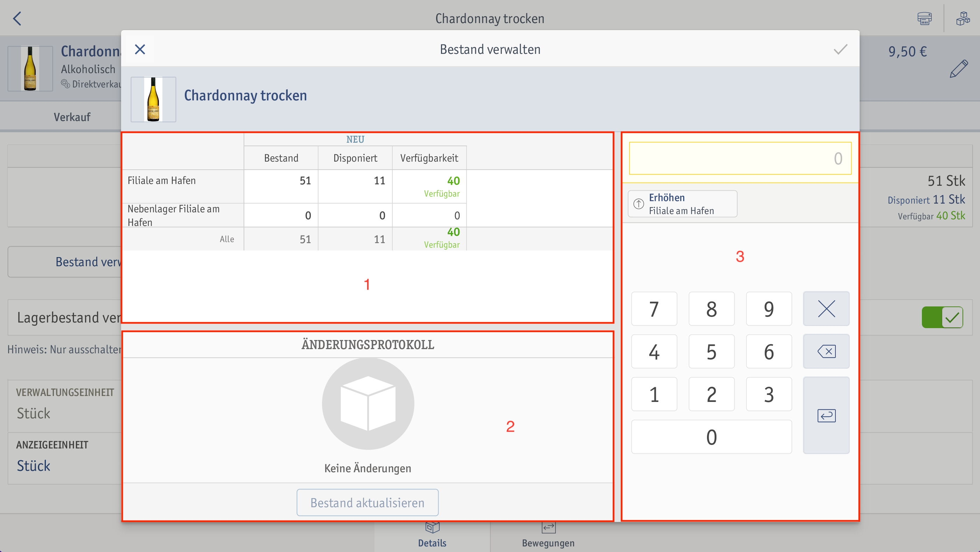Tap keypad digit 5
This screenshot has height=552, width=980.
click(x=712, y=351)
